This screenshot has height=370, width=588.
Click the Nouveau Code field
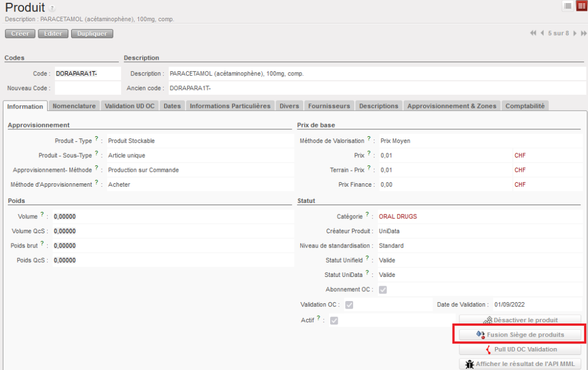87,88
